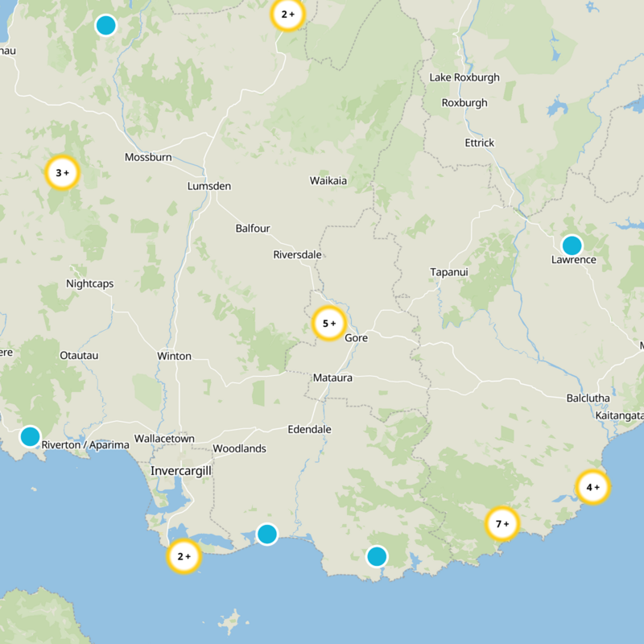
Task: Click the Kaitangata label
Action: coord(620,415)
